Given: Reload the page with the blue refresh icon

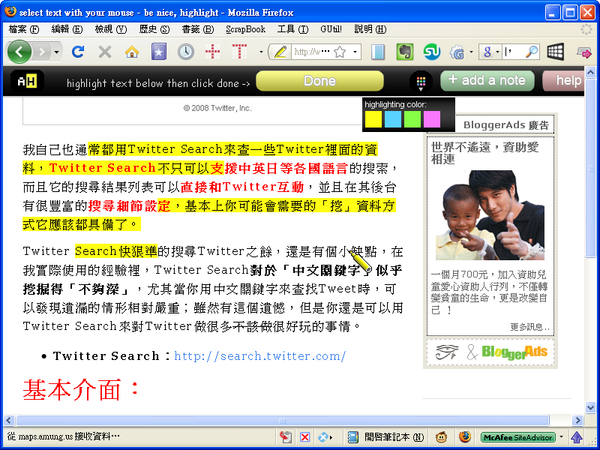Looking at the screenshot, I should point(78,52).
